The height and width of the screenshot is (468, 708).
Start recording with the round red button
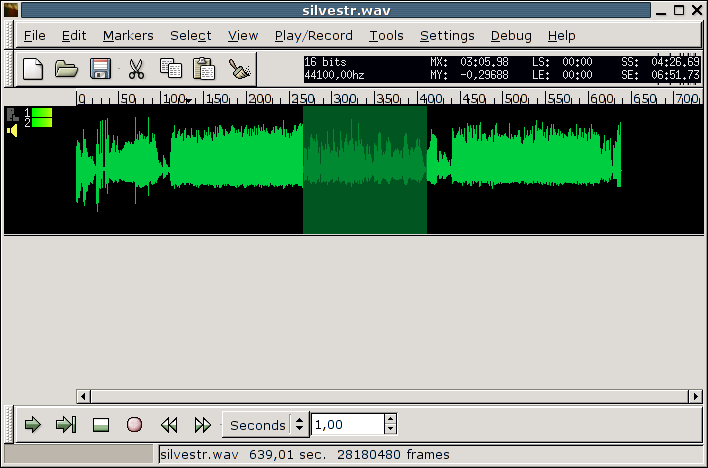pyautogui.click(x=134, y=425)
